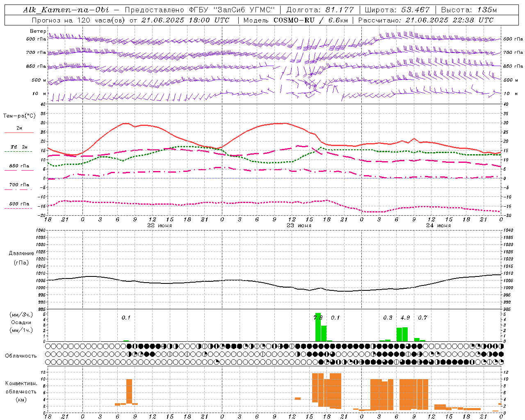Click the 0.3 precipitation total
This screenshot has height=420, width=525.
click(388, 317)
